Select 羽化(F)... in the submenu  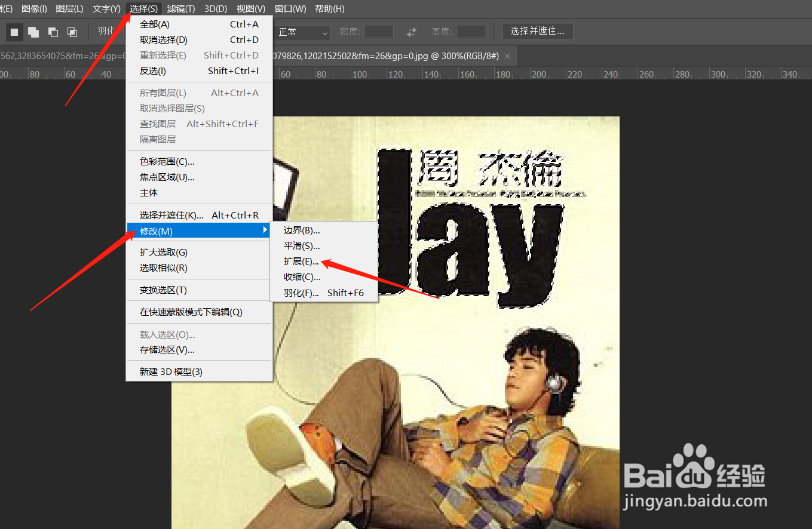pos(324,293)
